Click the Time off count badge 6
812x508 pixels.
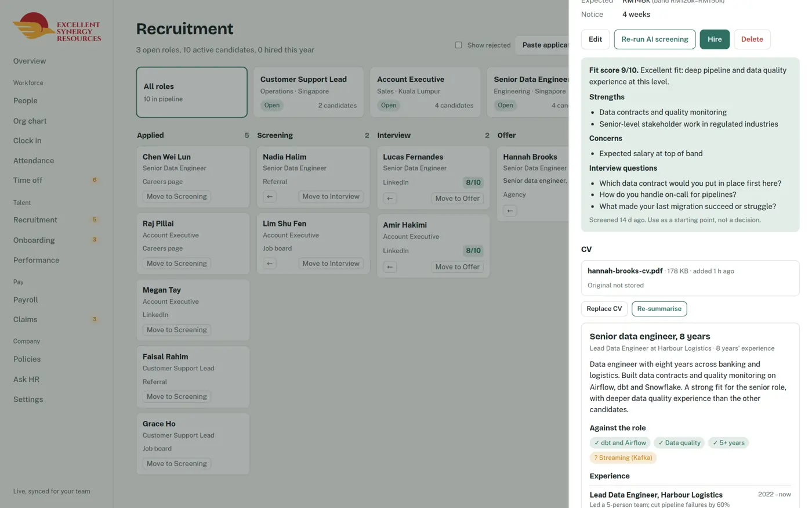(95, 180)
